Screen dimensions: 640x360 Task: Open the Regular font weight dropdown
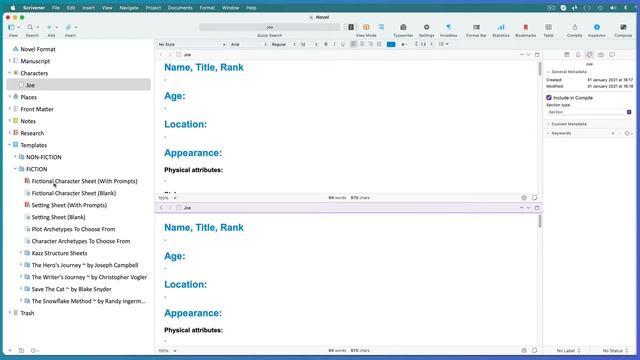(283, 44)
